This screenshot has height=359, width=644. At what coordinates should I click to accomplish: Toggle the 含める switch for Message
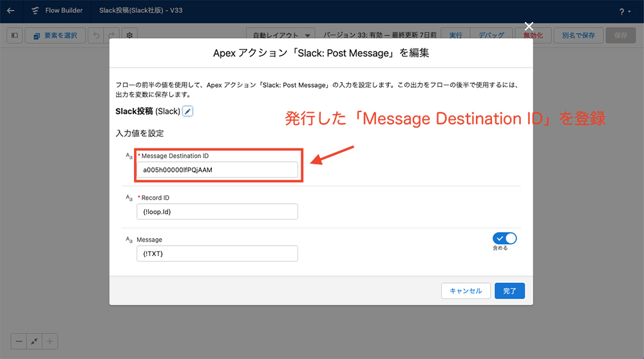[504, 238]
